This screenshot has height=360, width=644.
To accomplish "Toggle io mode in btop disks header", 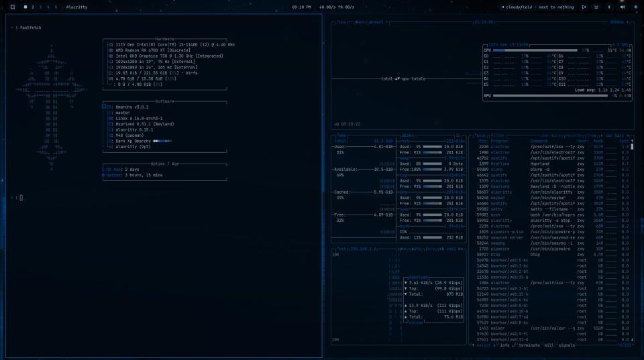I will (458, 135).
